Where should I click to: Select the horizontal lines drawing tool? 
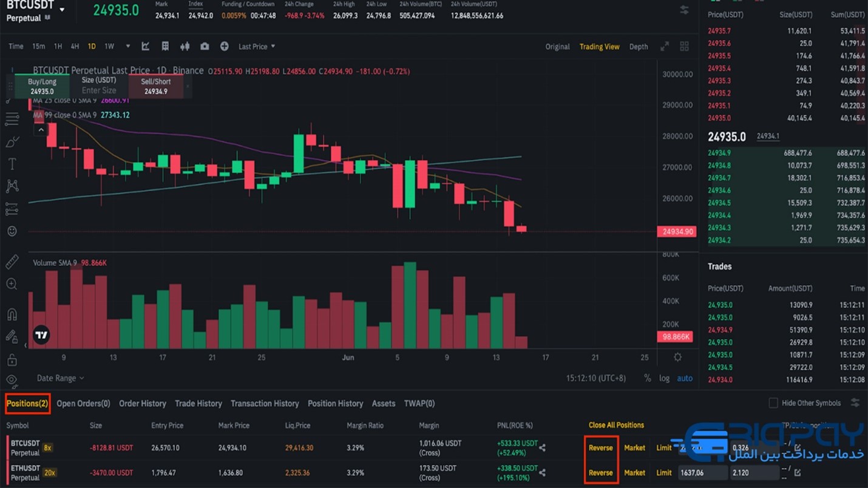coord(12,119)
